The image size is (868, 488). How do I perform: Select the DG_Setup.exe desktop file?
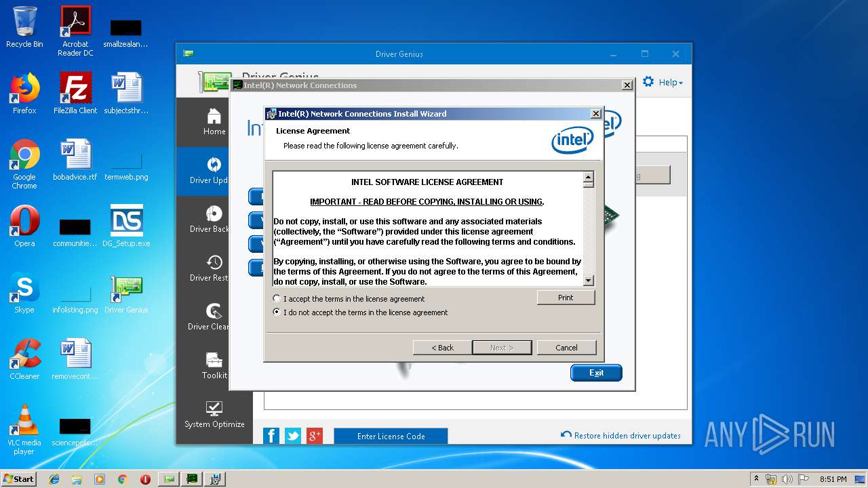click(x=126, y=226)
